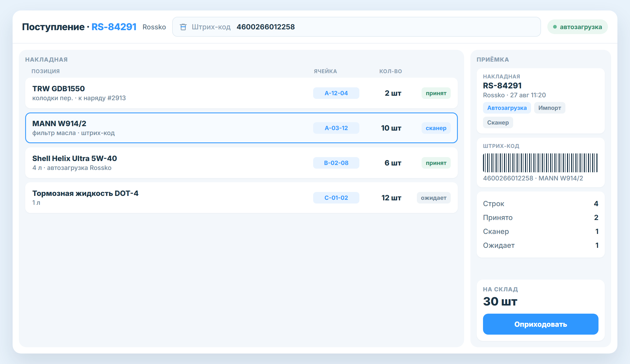Image resolution: width=630 pixels, height=364 pixels.
Task: Click cell tag C-01-02
Action: [x=336, y=198]
